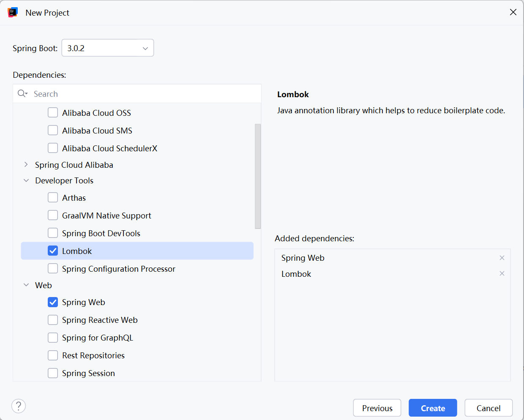
Task: Collapse the Developer Tools group
Action: [26, 180]
